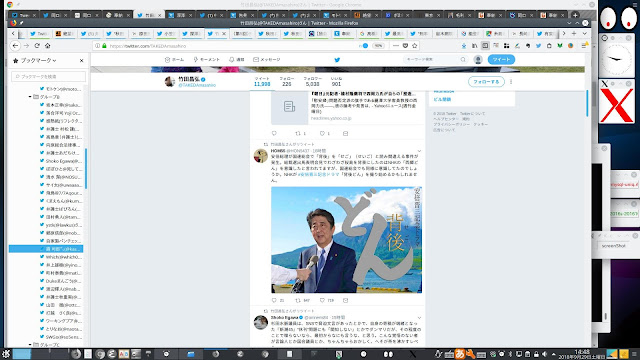640x360 pixels.
Task: Save page to Pocket icon
Action: coord(405,46)
